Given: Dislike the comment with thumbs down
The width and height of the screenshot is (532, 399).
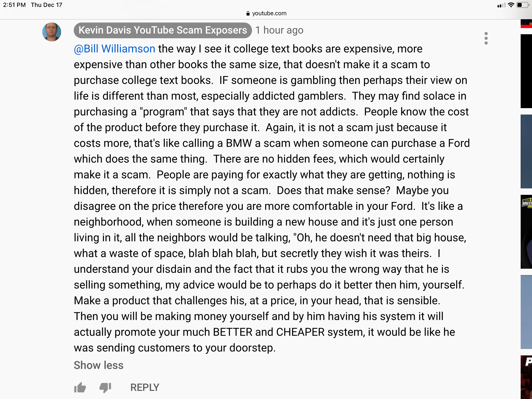Looking at the screenshot, I should 105,388.
